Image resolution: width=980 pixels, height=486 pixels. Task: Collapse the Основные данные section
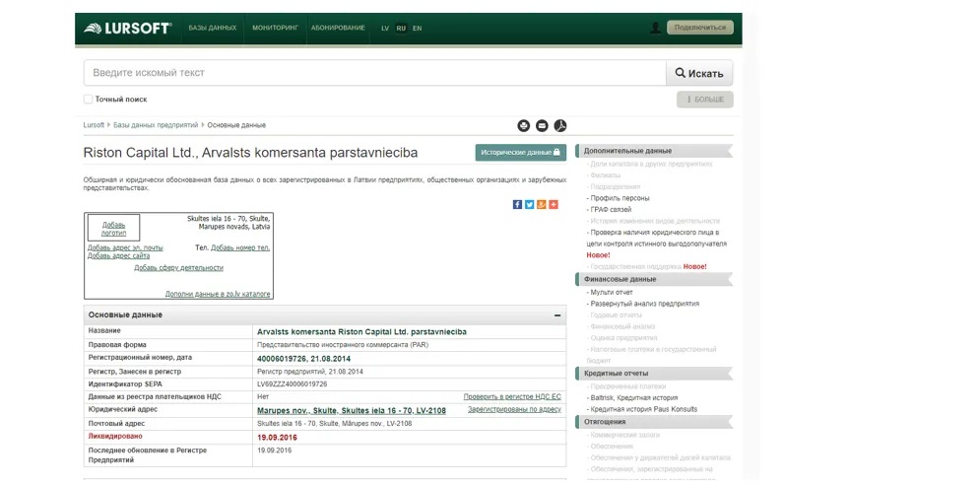click(x=557, y=315)
